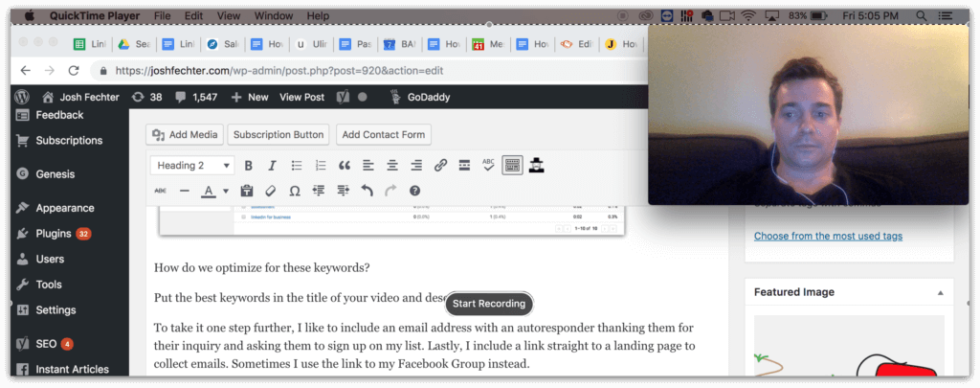Reload the browser page

(x=74, y=71)
